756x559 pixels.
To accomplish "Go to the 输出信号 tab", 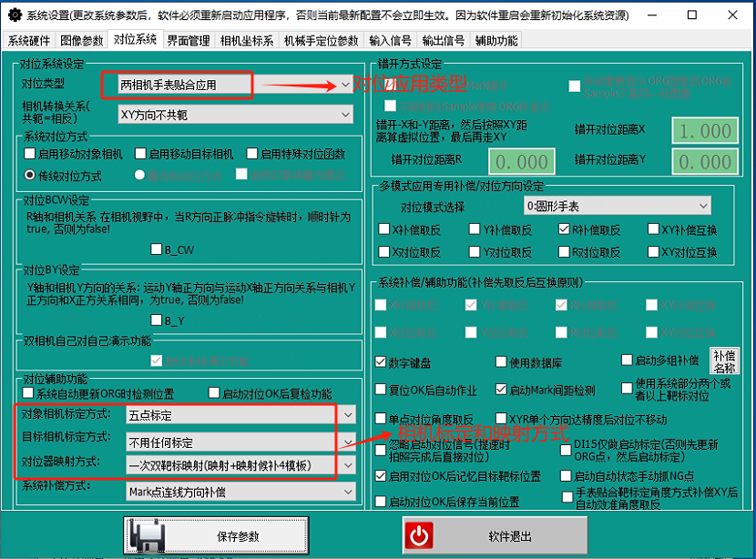I will point(444,41).
